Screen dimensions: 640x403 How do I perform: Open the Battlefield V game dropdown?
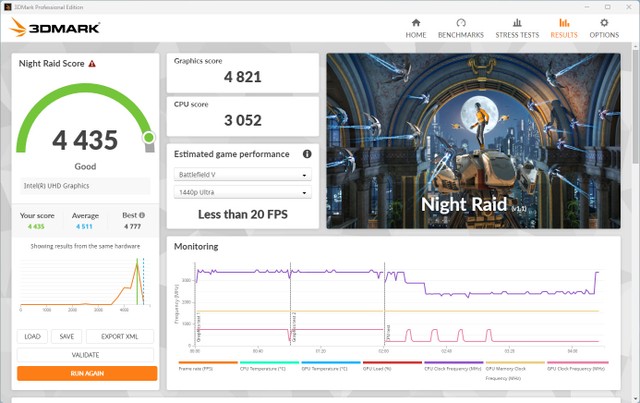[243, 174]
